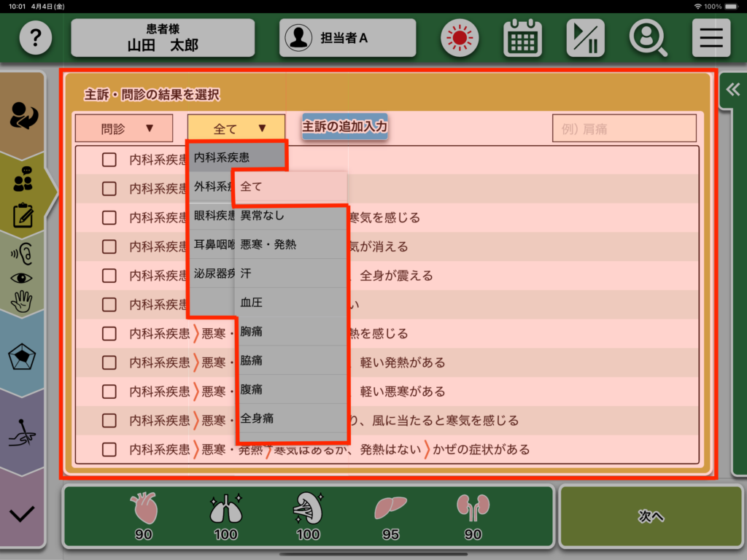
Task: Open the patient search magnifier icon
Action: [x=648, y=38]
